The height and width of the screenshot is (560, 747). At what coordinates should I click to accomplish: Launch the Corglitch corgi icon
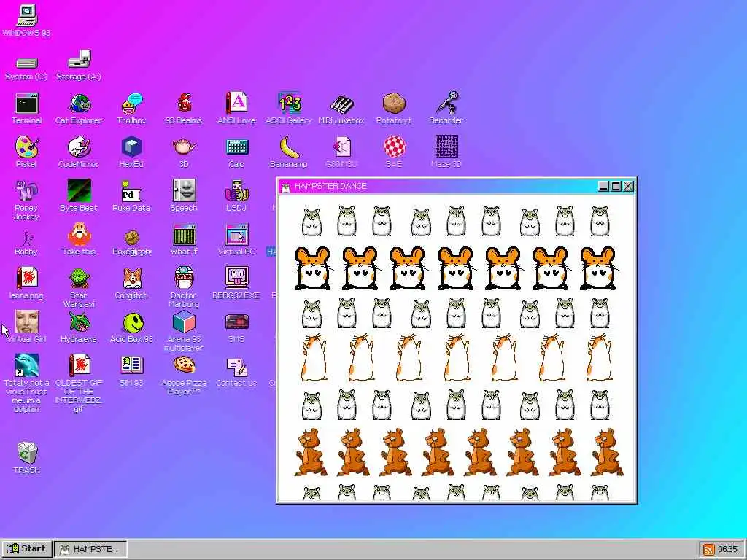tap(132, 279)
